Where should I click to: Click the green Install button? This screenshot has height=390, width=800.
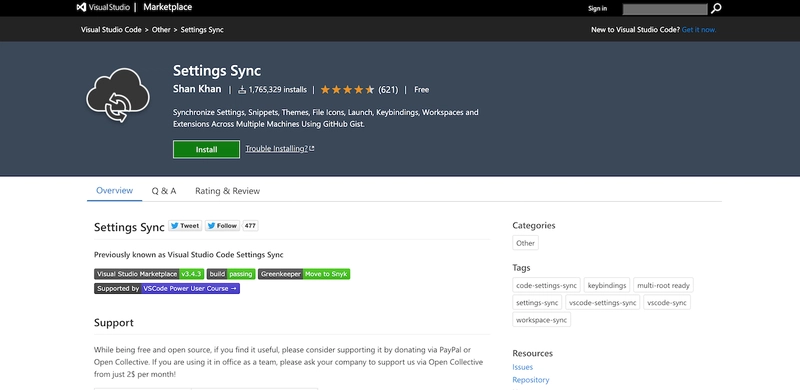click(x=206, y=150)
